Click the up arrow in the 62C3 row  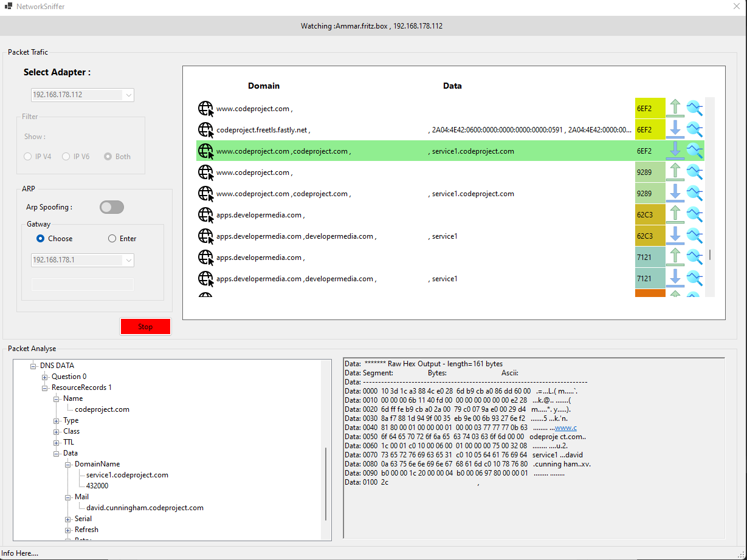tap(675, 214)
